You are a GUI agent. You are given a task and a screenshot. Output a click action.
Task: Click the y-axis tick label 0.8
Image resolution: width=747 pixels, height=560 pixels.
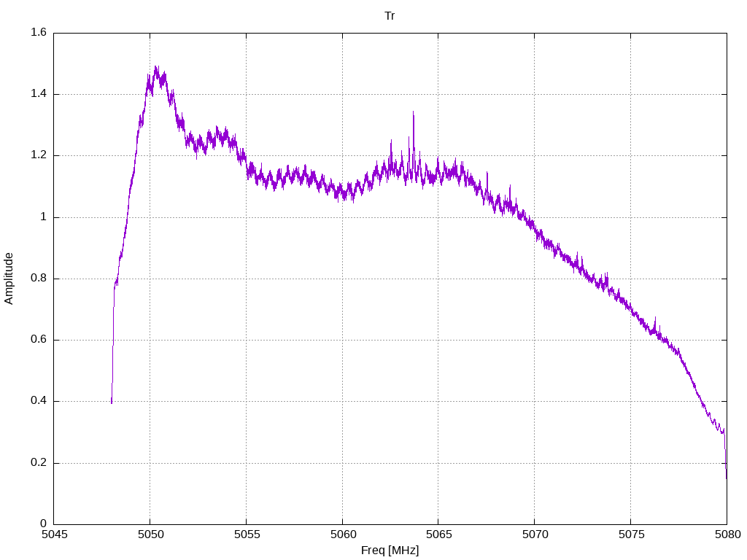39,278
